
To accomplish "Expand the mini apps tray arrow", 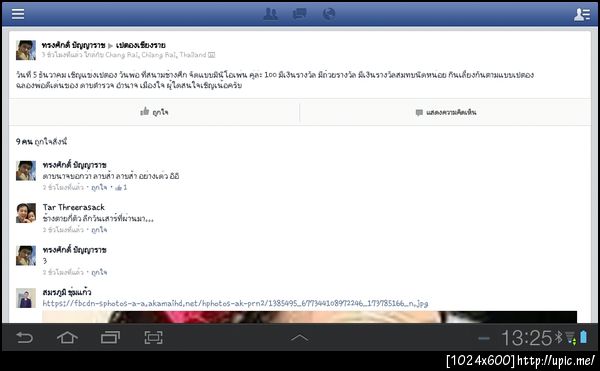I will pyautogui.click(x=300, y=338).
